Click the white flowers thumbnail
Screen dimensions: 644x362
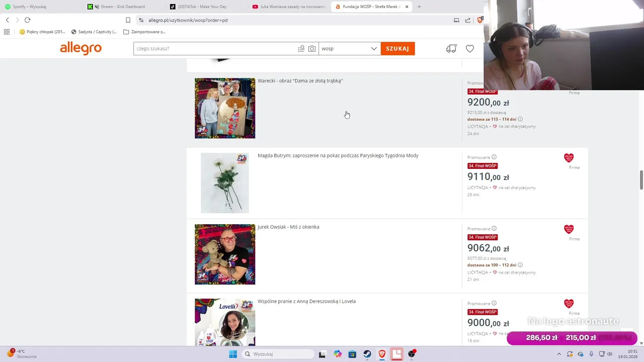tap(225, 183)
